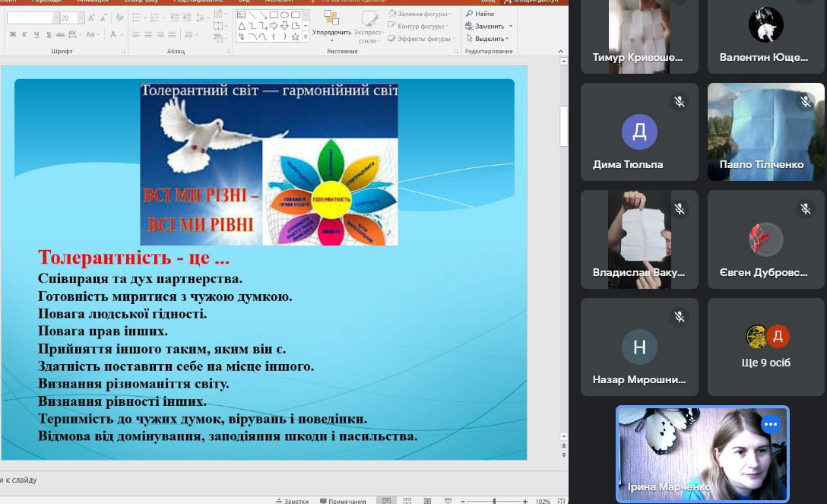Increase list indent level

point(187,18)
